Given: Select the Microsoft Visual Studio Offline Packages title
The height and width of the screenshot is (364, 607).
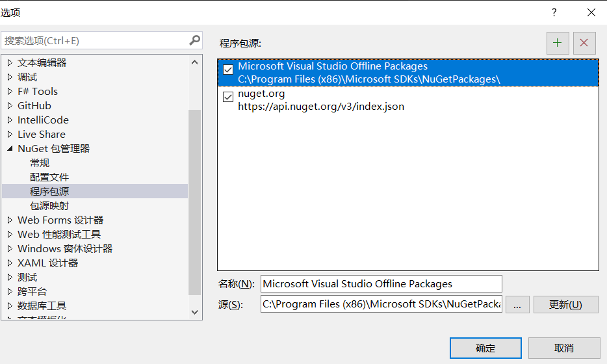Looking at the screenshot, I should tap(333, 66).
